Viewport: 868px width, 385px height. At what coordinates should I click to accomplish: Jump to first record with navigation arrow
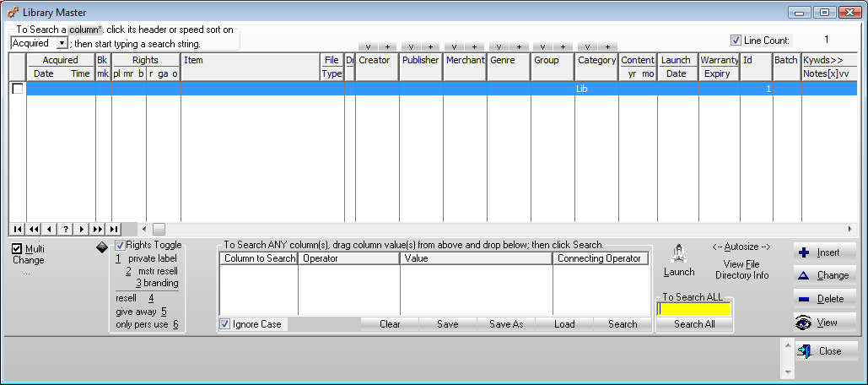click(18, 229)
